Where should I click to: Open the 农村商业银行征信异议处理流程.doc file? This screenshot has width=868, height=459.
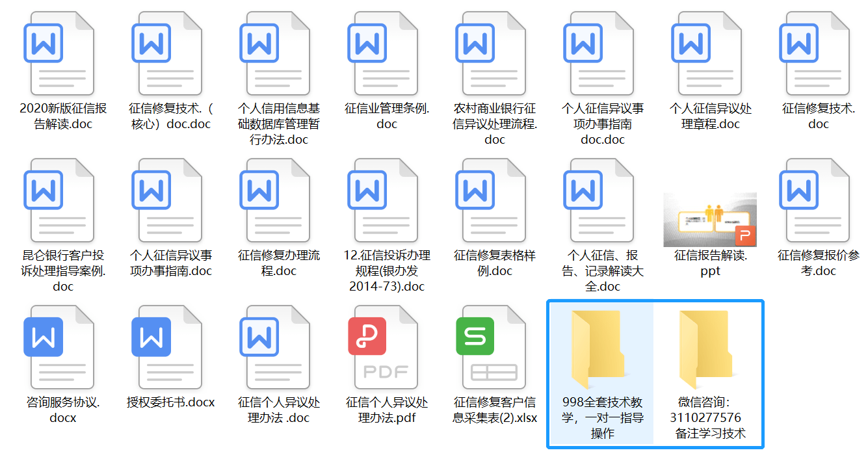coord(494,54)
